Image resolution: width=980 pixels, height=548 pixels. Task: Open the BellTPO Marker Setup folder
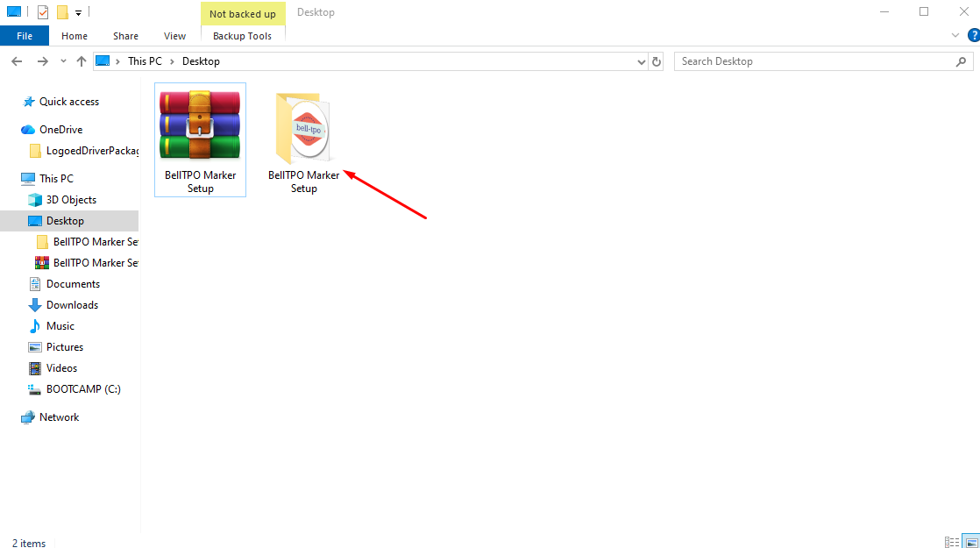pos(303,130)
